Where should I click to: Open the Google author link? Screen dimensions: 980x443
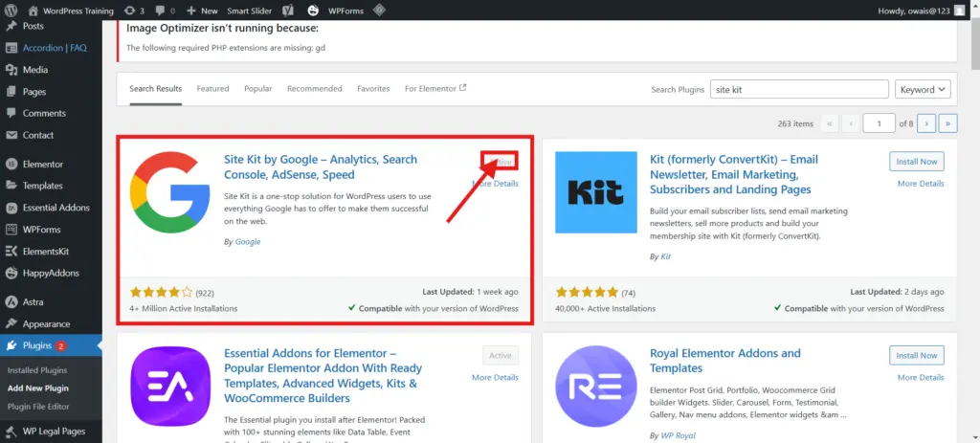(x=248, y=242)
